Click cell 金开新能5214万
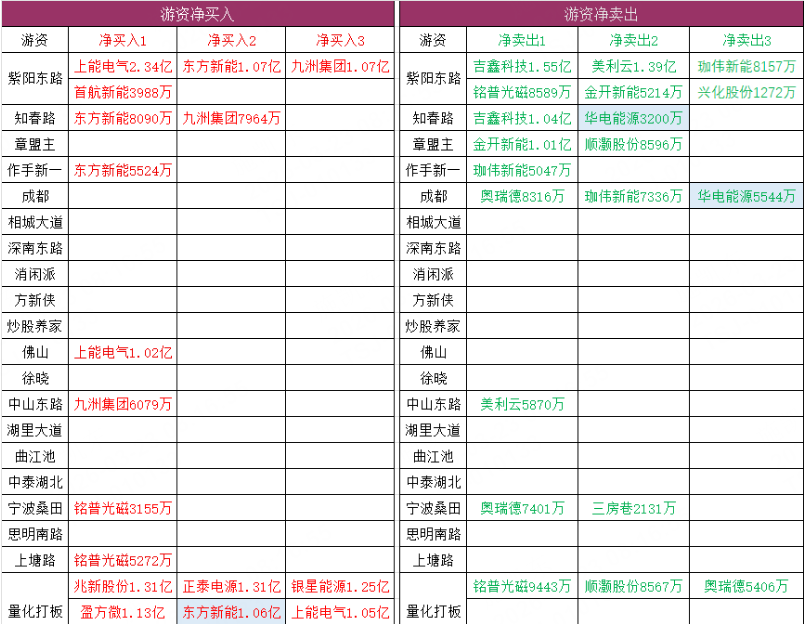804x624 pixels. click(634, 92)
